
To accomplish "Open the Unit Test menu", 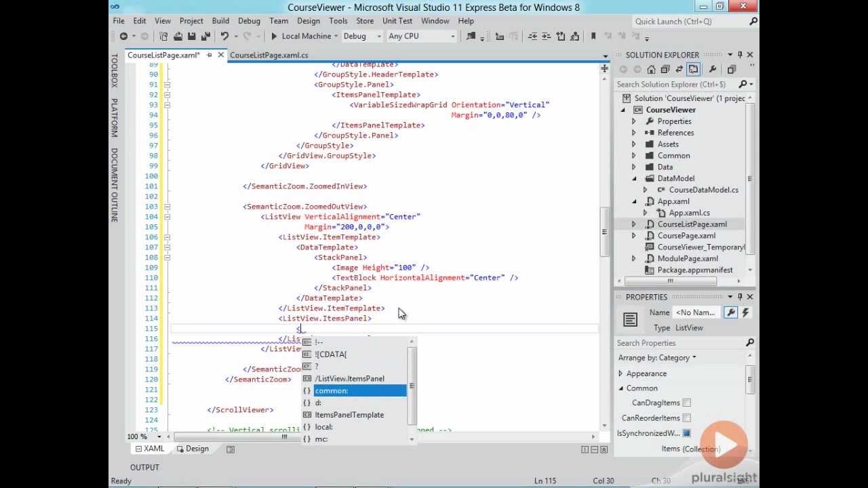I will (x=397, y=21).
